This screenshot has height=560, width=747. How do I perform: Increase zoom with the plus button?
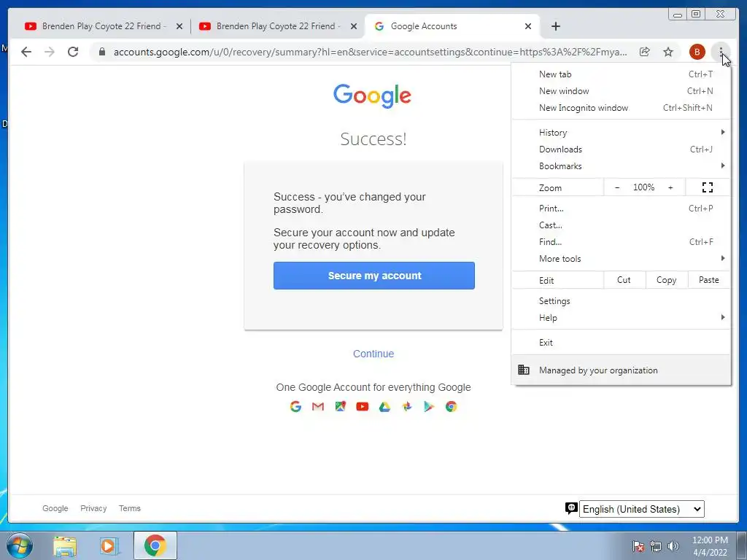click(670, 187)
